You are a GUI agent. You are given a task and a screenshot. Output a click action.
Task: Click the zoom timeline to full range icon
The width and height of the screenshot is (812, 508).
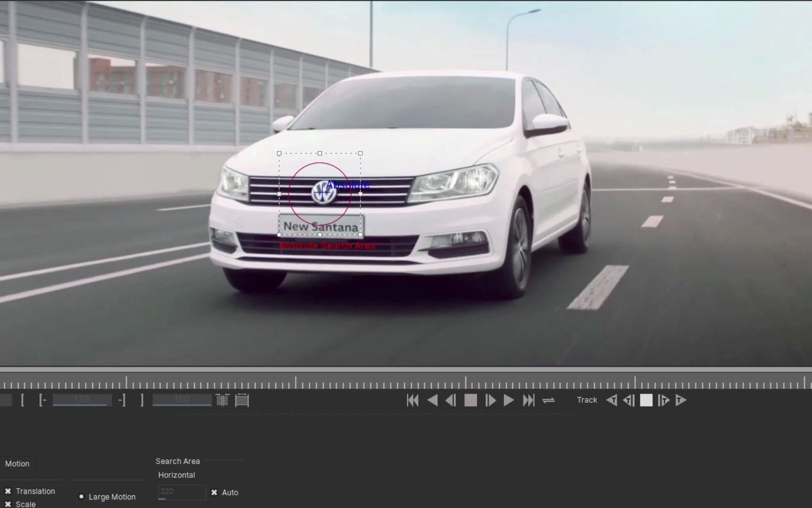[x=242, y=400]
